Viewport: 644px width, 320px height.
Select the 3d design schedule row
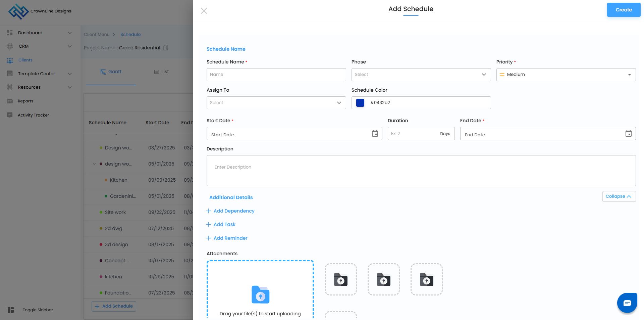click(138, 244)
